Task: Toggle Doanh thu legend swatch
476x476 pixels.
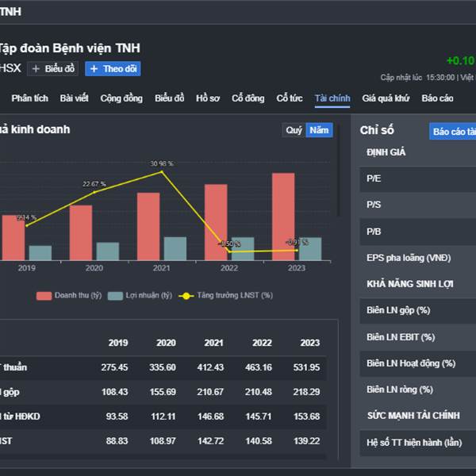Action: click(x=44, y=296)
